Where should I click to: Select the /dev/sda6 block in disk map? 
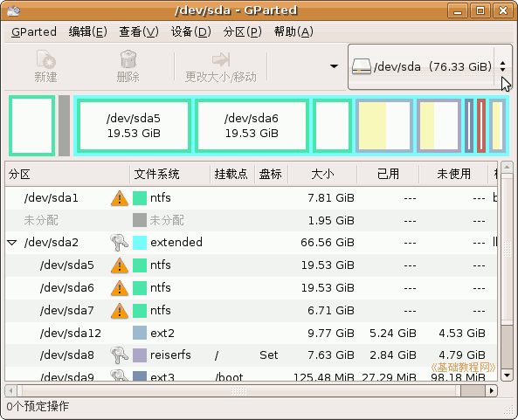(x=252, y=126)
